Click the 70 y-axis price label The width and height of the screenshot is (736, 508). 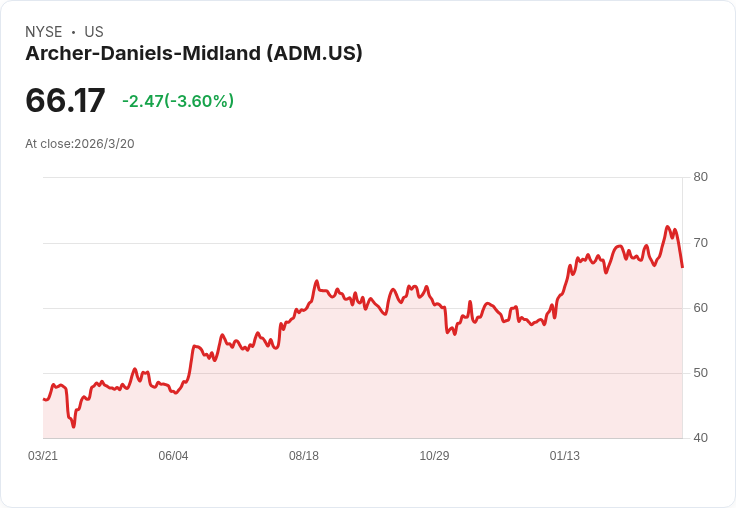pyautogui.click(x=700, y=243)
